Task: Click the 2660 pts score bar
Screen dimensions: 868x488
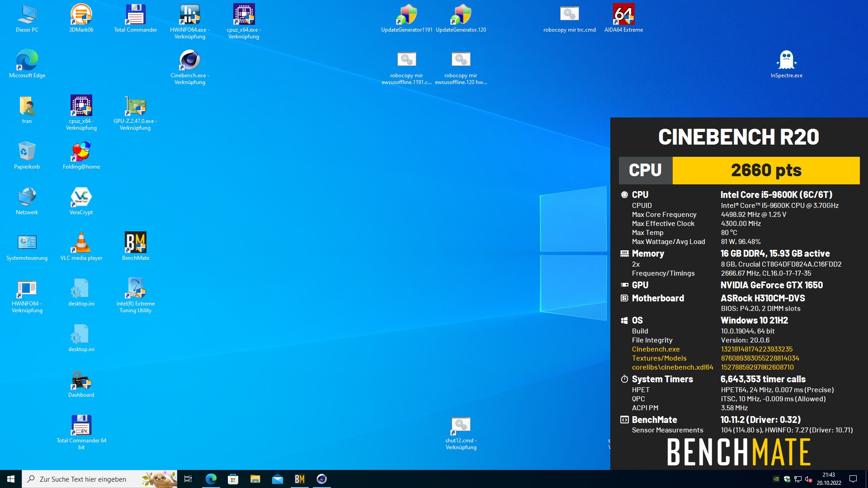Action: tap(766, 170)
